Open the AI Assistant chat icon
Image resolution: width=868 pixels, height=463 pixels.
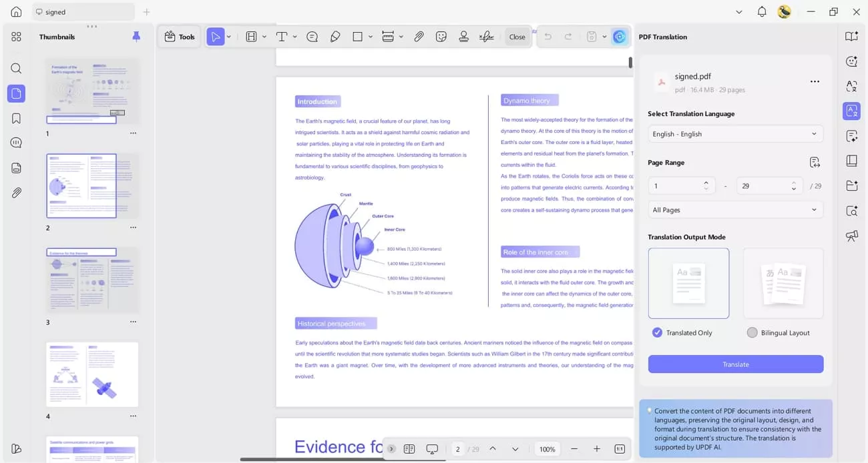tap(851, 61)
